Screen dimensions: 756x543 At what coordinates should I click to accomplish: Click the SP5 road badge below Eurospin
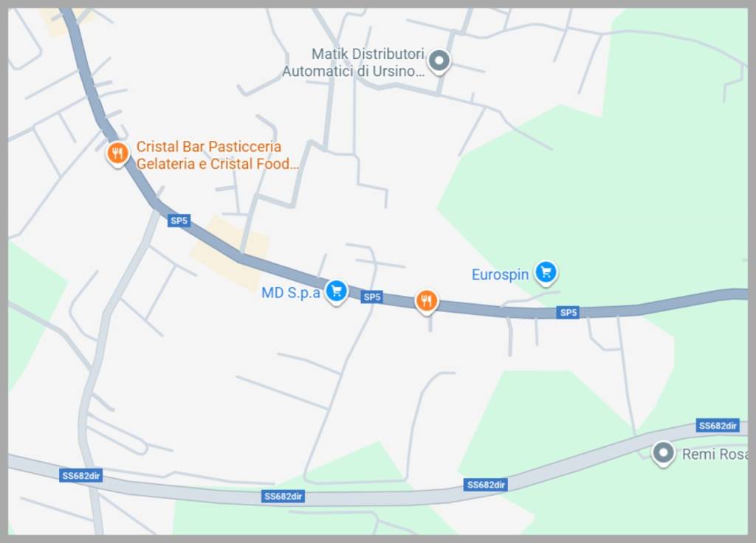coord(568,312)
